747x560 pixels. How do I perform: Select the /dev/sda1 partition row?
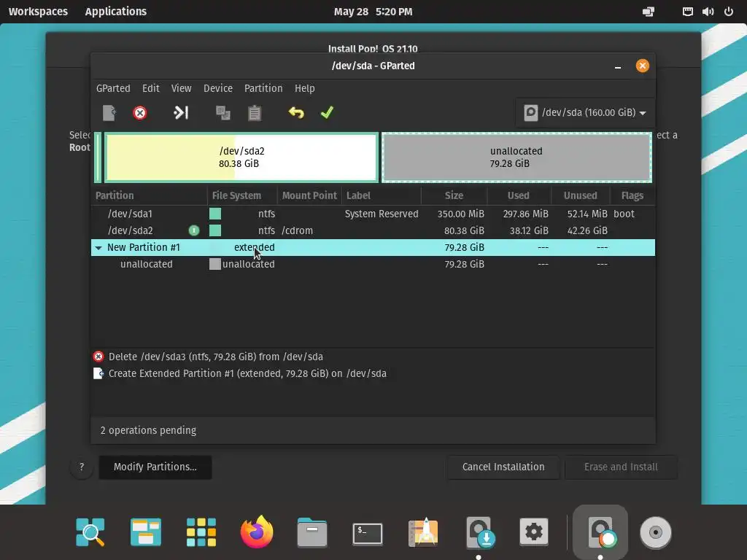click(x=373, y=214)
